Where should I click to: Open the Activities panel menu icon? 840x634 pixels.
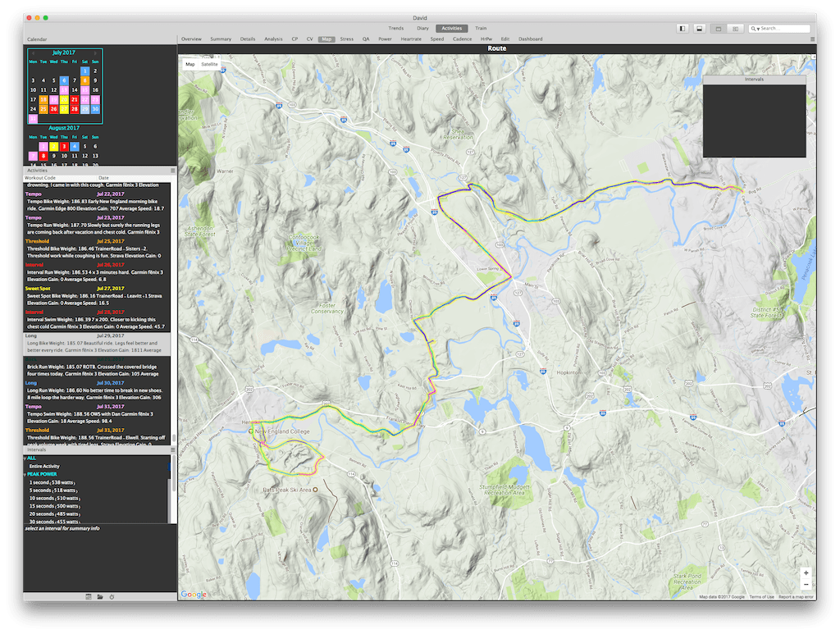pos(172,171)
